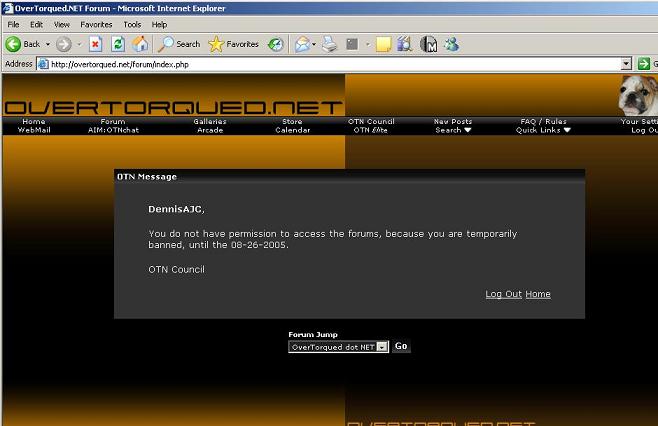Open the Tools menu

pyautogui.click(x=132, y=25)
